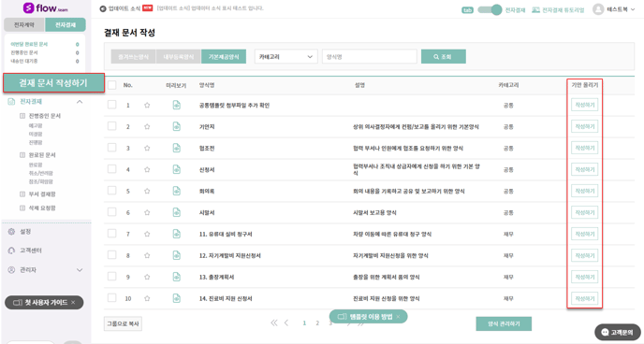Star the 협조전 form as favorite
This screenshot has height=344, width=644.
coord(147,148)
